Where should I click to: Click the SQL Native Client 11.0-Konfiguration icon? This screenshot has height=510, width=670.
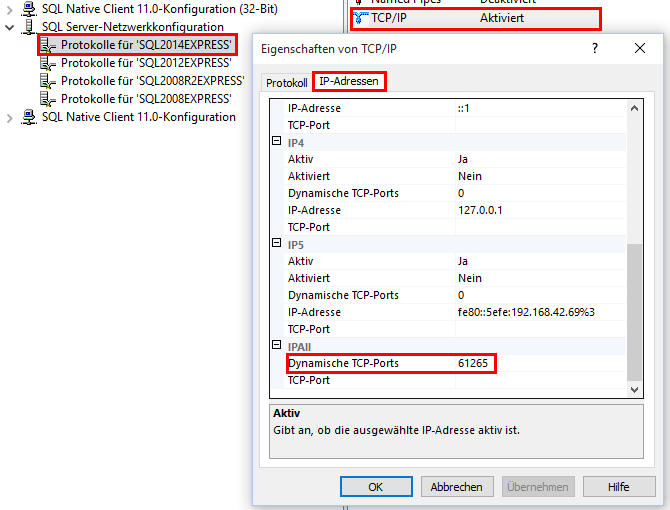pos(29,117)
